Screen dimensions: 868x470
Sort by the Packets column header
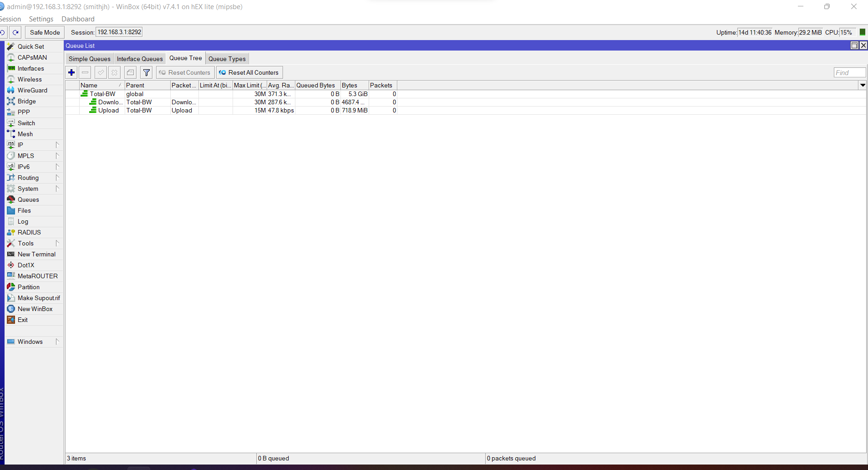[x=383, y=85]
